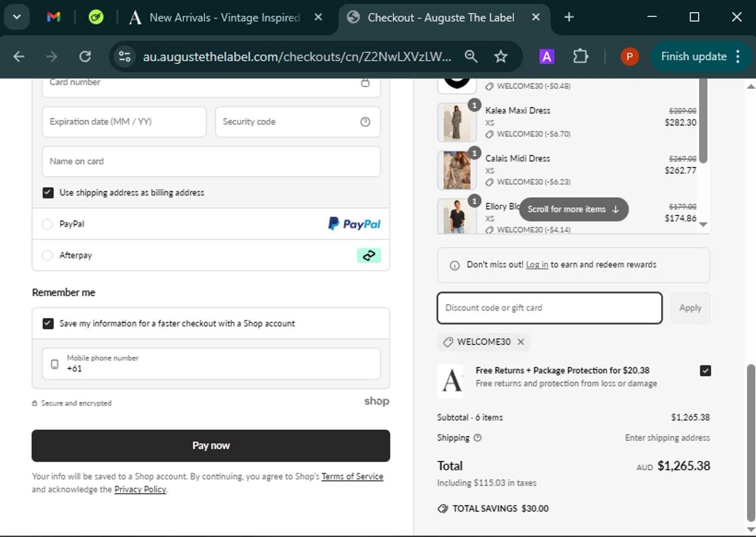Reload the checkout page
756x537 pixels.
(x=85, y=56)
